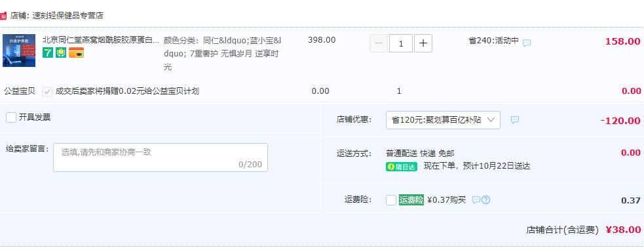Increase quantity with the plus button
Screen dimensions: 644x250
pyautogui.click(x=423, y=43)
